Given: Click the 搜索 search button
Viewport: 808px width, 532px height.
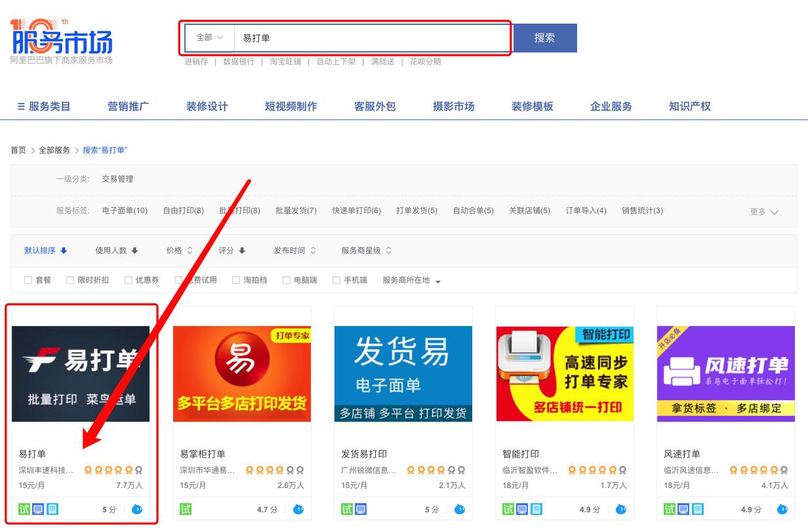Looking at the screenshot, I should pyautogui.click(x=545, y=37).
